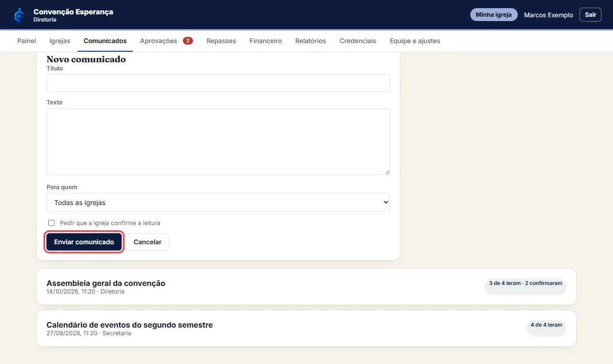Click the Minha igreja button
This screenshot has width=613, height=364.
click(x=494, y=15)
